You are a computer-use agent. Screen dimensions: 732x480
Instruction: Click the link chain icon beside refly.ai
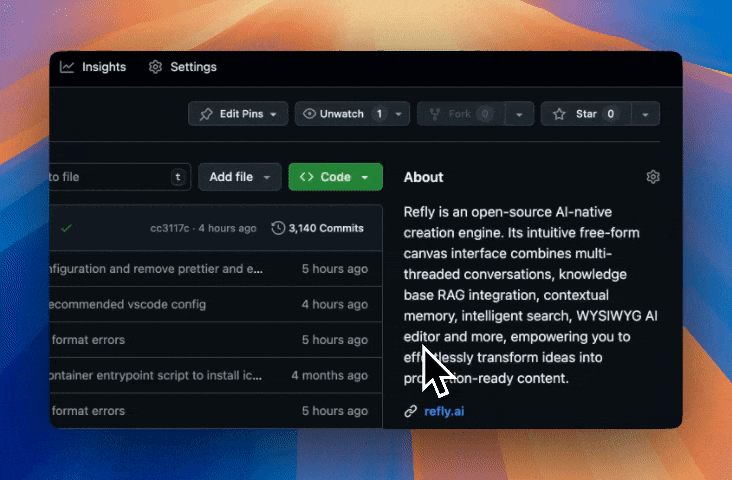[410, 411]
